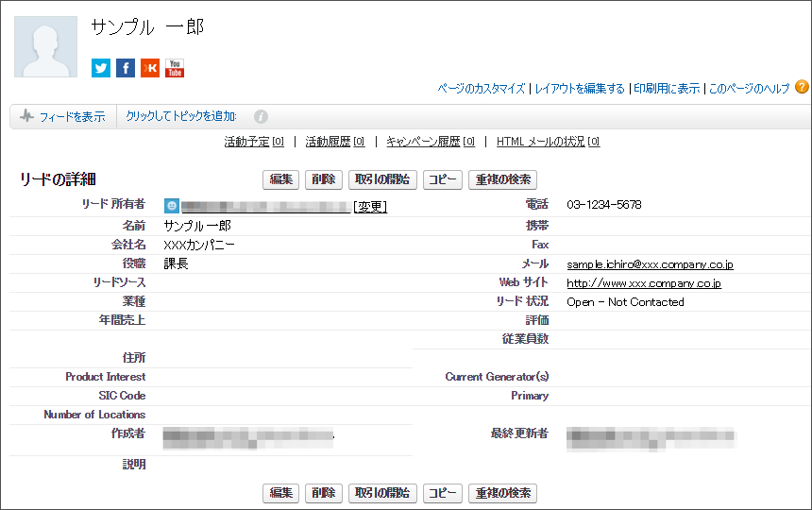Click the top 取引の開始 button
The height and width of the screenshot is (510, 812).
click(382, 179)
